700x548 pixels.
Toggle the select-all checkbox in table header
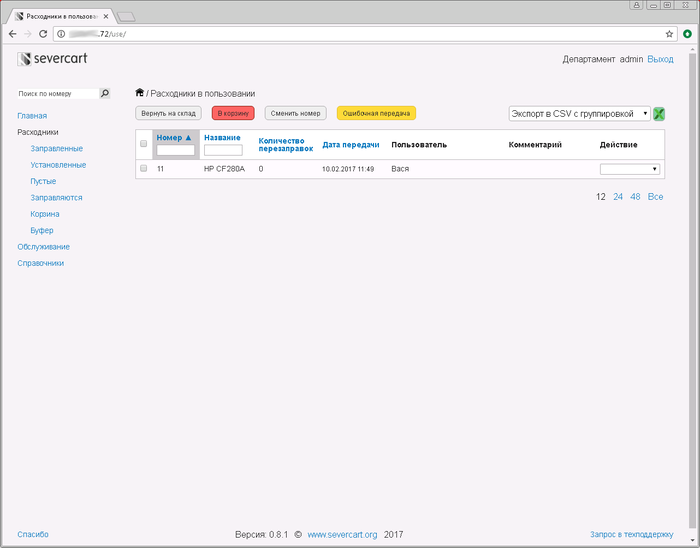click(x=143, y=144)
